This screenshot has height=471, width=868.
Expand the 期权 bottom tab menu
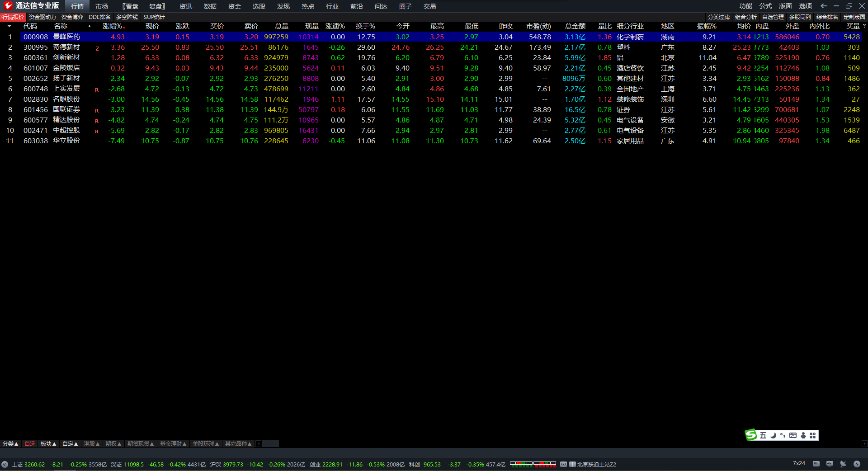113,444
